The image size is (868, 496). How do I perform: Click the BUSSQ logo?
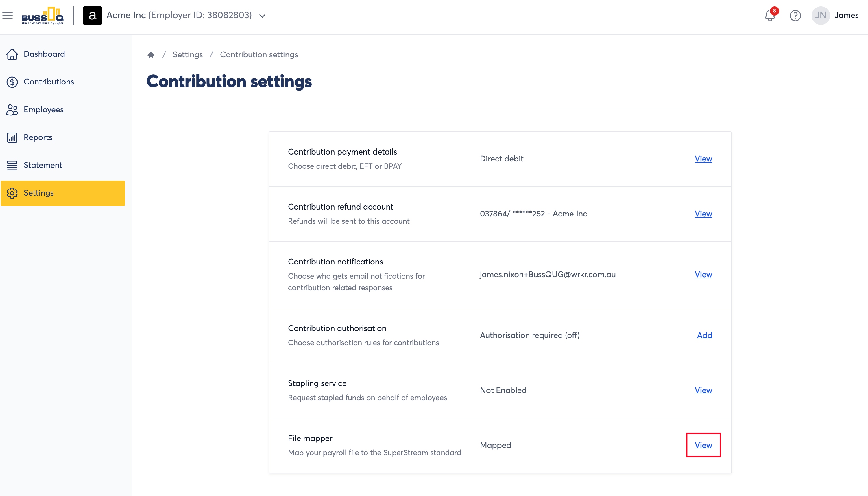tap(43, 16)
